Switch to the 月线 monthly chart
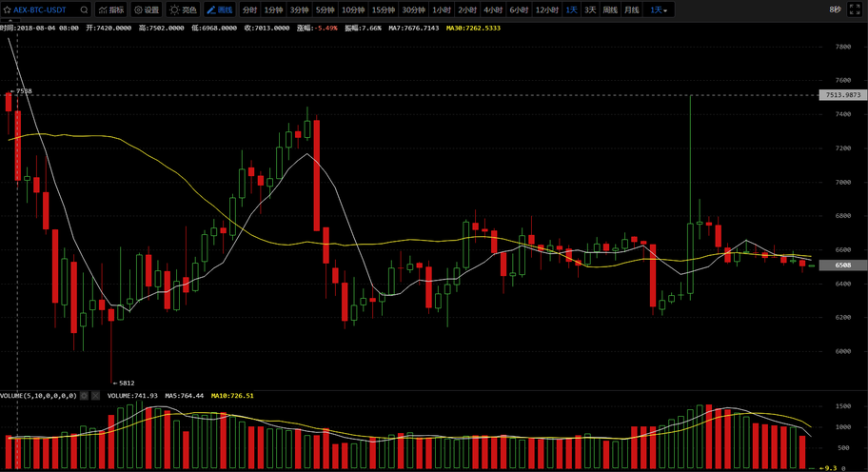The width and height of the screenshot is (868, 472). 632,10
